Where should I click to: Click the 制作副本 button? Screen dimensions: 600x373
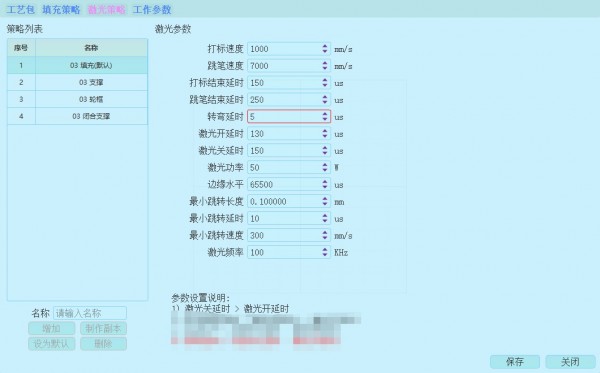pos(103,328)
